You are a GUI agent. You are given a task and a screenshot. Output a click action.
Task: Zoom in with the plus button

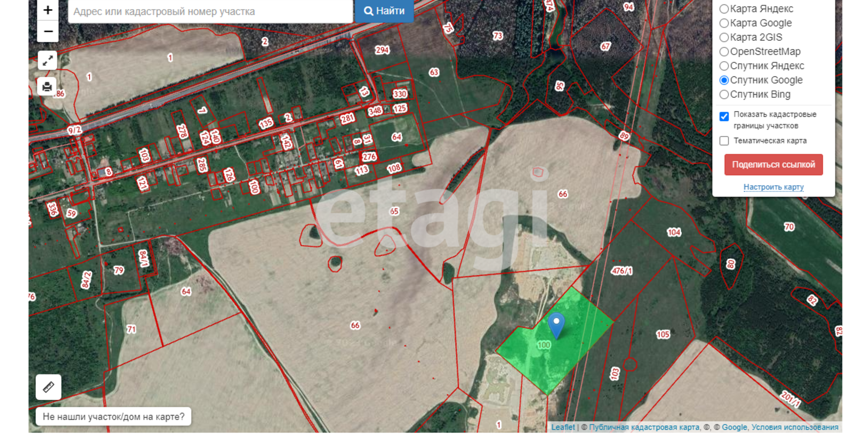tap(48, 10)
